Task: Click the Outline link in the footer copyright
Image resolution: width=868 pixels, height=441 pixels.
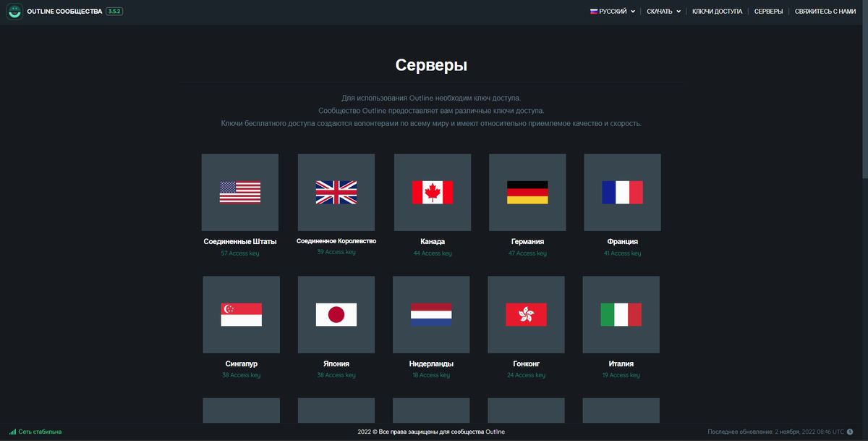Action: click(495, 430)
